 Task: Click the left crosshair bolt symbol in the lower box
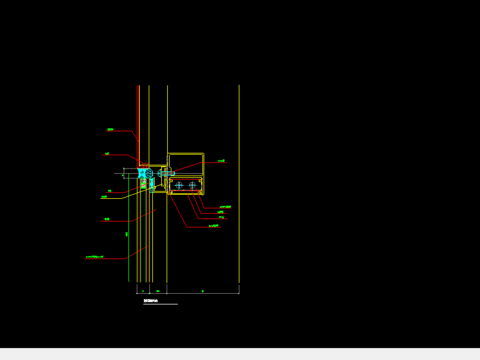click(179, 185)
